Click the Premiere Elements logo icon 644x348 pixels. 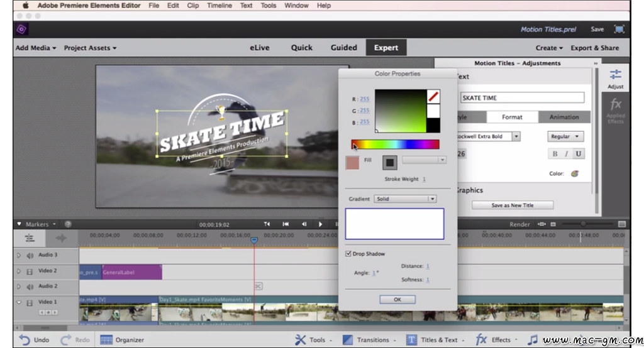tap(21, 29)
